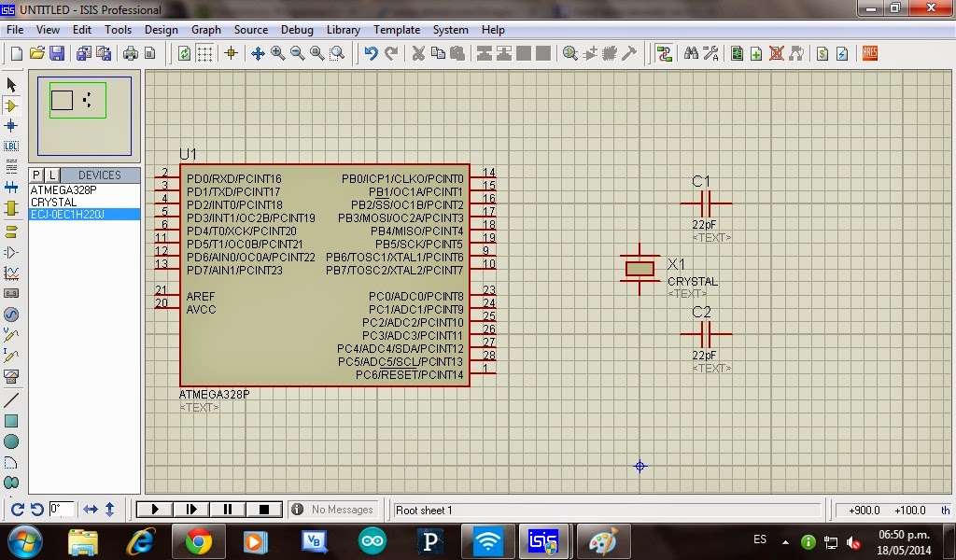Generate the Bill of Materials report
The width and height of the screenshot is (956, 560).
point(822,53)
